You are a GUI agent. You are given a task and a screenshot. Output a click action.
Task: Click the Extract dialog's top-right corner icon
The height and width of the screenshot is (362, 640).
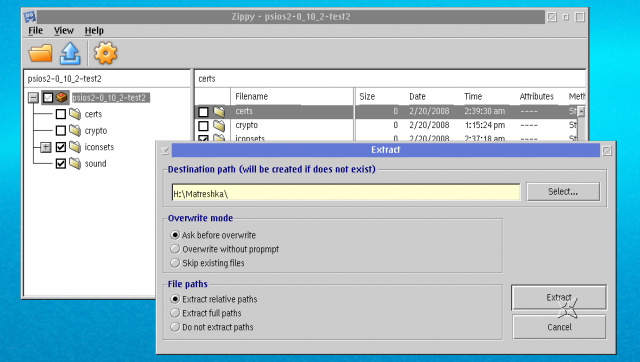(607, 151)
